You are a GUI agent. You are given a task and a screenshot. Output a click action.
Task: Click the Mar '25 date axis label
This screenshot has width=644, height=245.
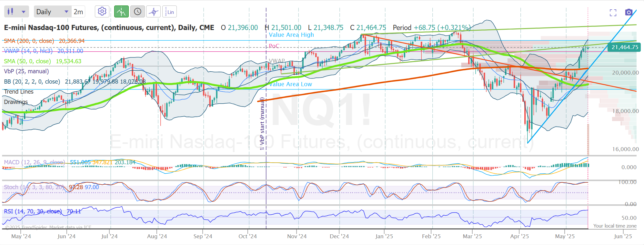[472, 236]
